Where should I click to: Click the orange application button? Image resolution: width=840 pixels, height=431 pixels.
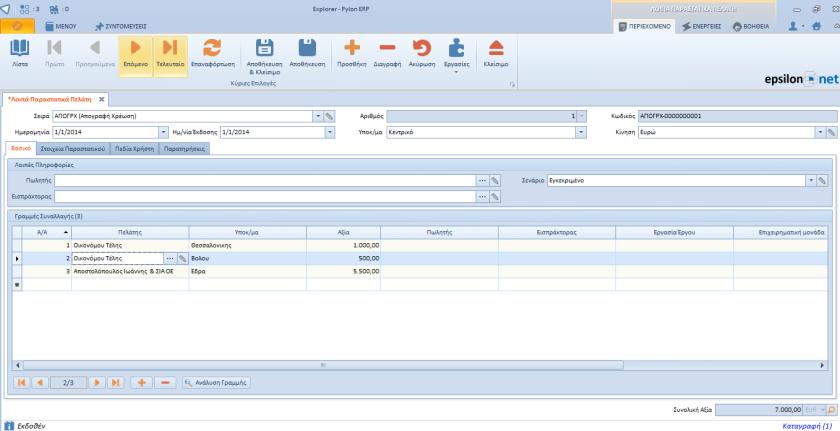[x=18, y=26]
